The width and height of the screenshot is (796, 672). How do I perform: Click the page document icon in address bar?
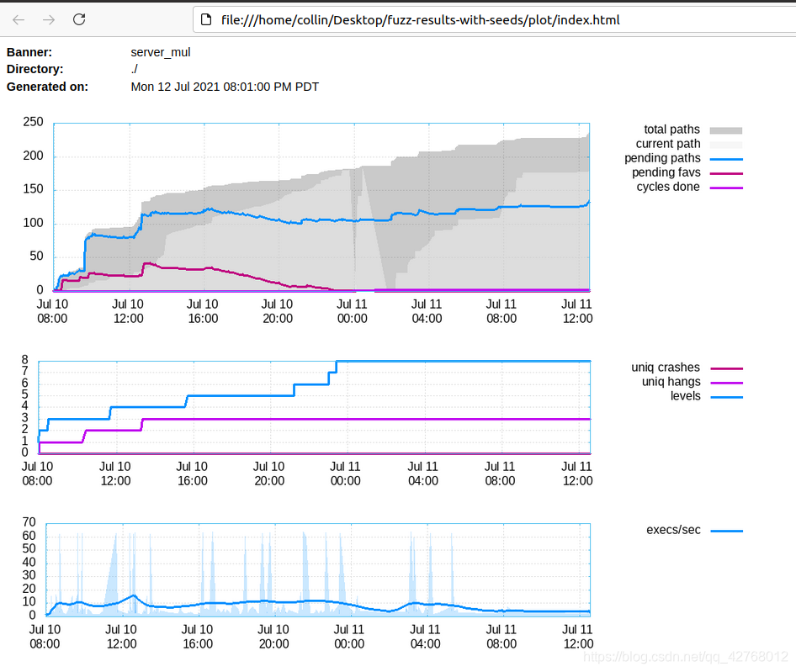[x=205, y=20]
